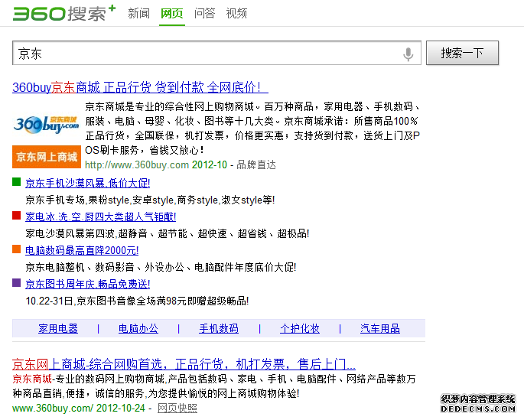Click the orange 京东网上商城 banner
Image resolution: width=524 pixels, height=420 pixels.
tap(47, 157)
